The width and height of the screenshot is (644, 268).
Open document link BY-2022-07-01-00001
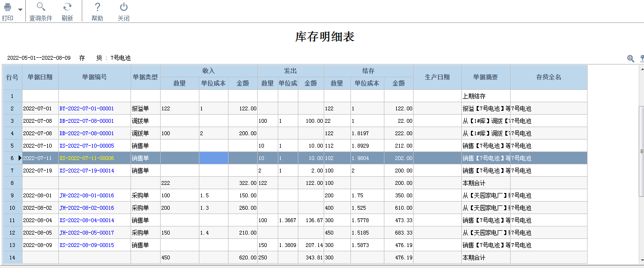[87, 109]
